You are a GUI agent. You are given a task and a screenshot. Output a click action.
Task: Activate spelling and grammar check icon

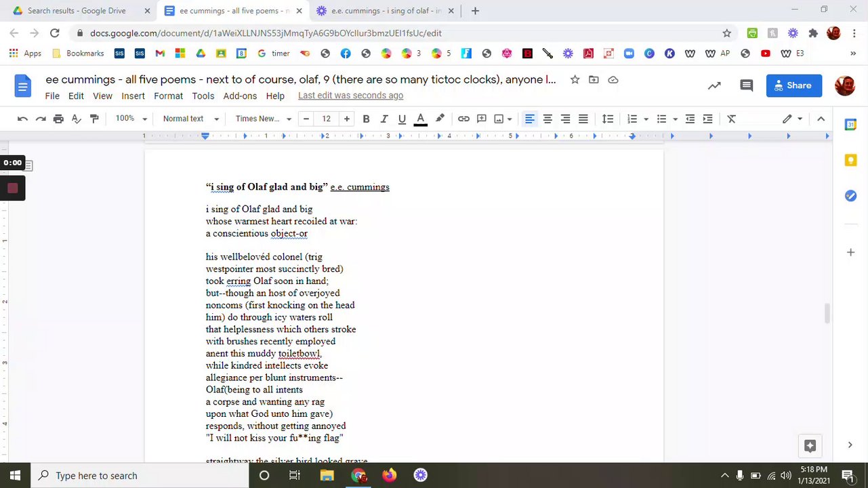[77, 119]
